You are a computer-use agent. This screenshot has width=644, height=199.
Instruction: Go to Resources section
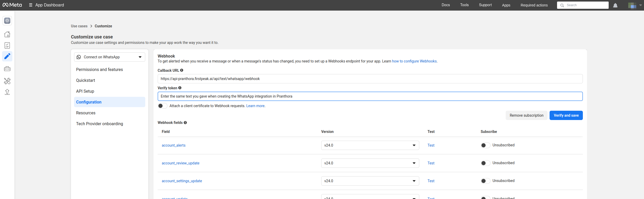pos(110,113)
